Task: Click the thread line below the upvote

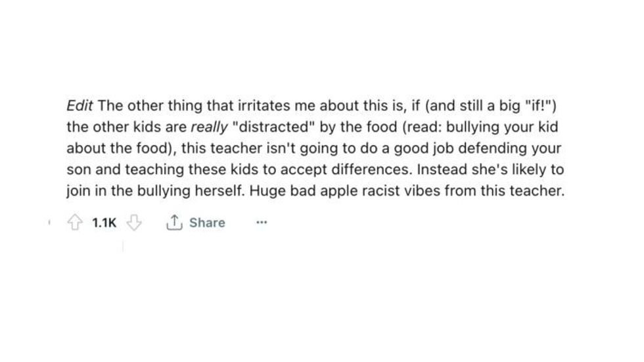Action: pyautogui.click(x=123, y=246)
